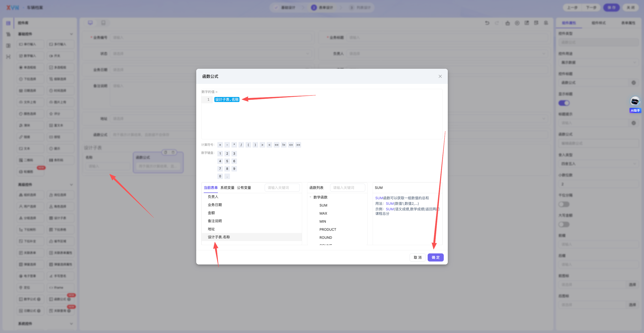Insert the minus operator symbol
644x333 pixels.
[227, 145]
